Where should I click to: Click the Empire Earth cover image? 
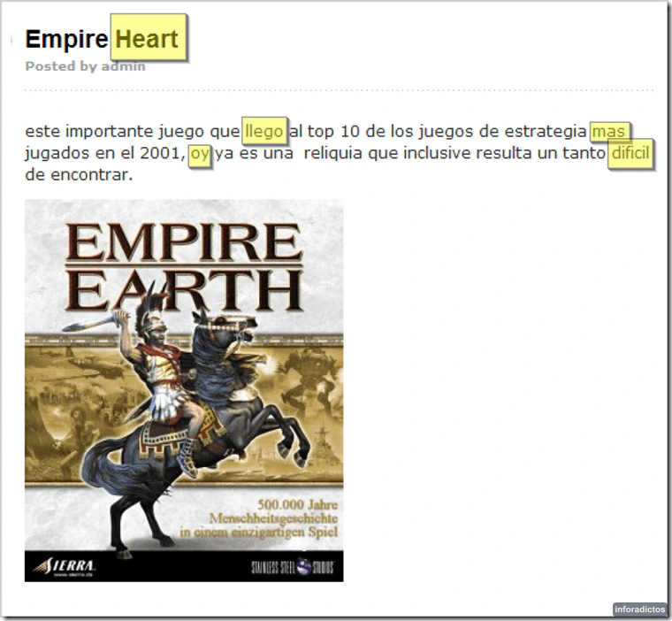[x=184, y=390]
